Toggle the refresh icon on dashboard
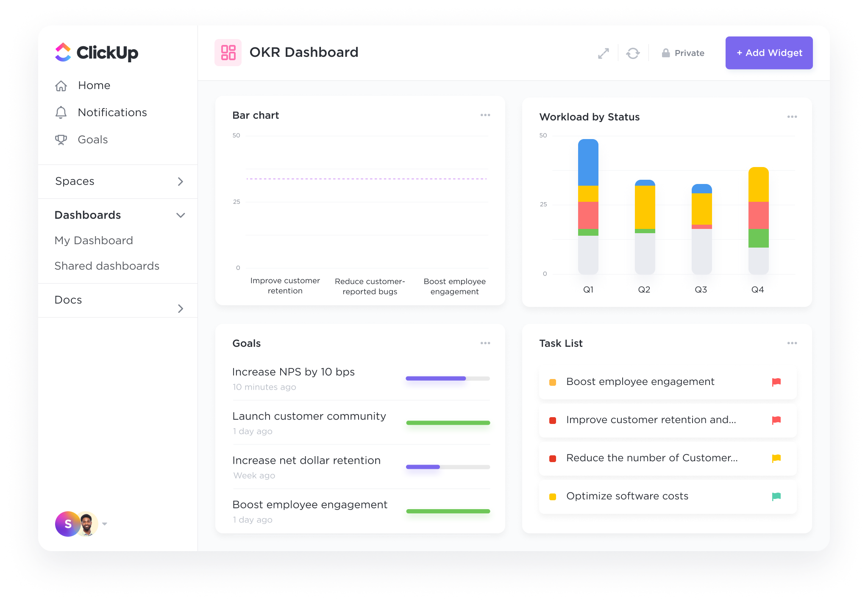This screenshot has height=602, width=868. click(x=634, y=53)
